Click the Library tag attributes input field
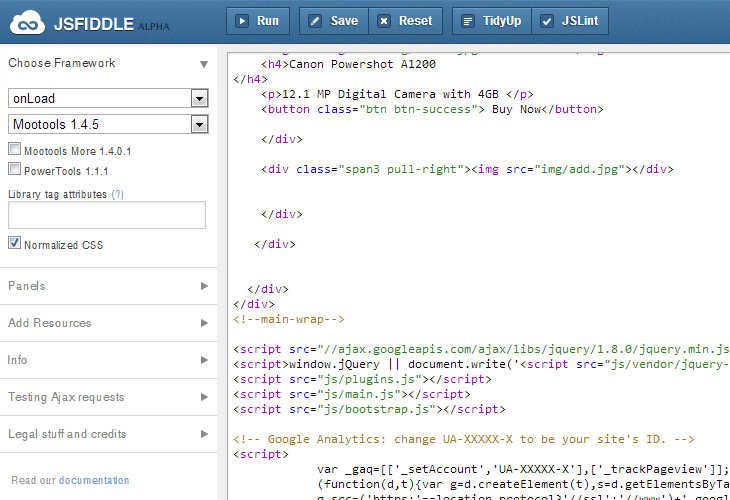 coord(107,215)
